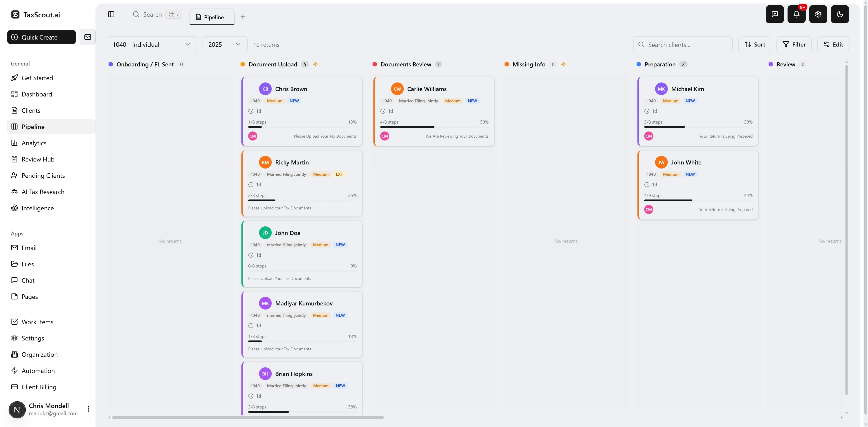
Task: Click the Sort button
Action: pos(755,45)
